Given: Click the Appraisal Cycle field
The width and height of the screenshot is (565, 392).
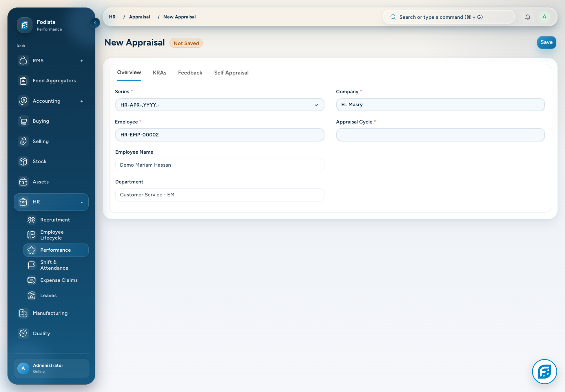Looking at the screenshot, I should [x=440, y=135].
